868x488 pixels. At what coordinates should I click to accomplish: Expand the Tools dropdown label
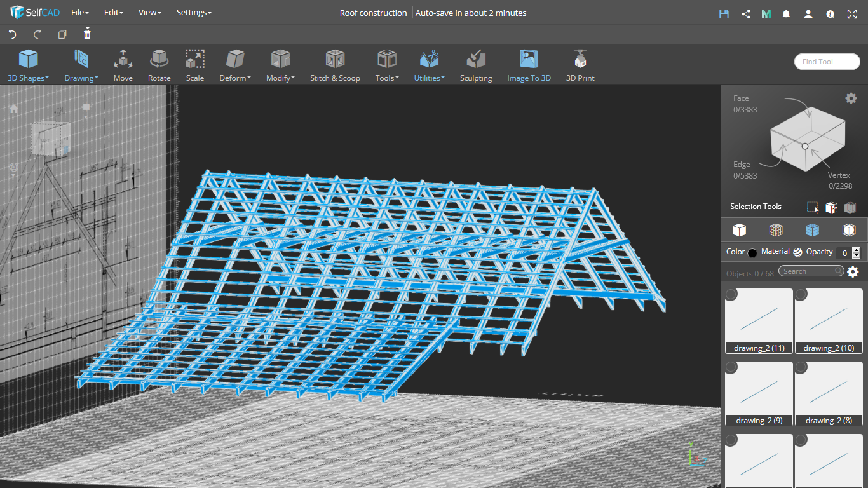[387, 78]
